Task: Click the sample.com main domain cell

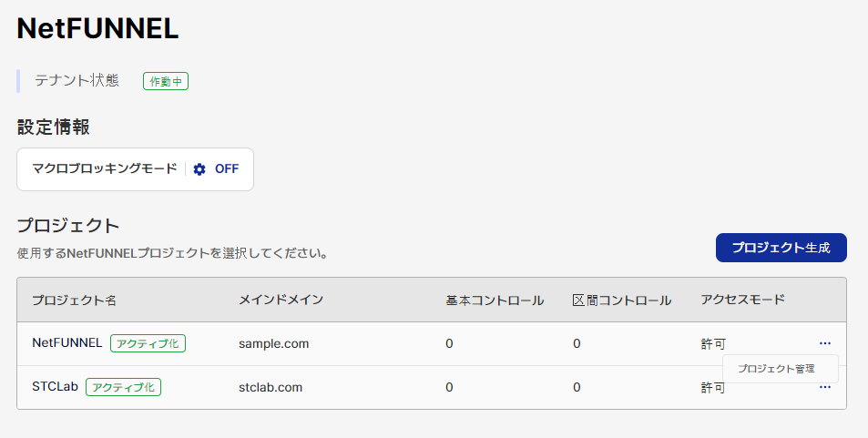Action: click(x=273, y=344)
